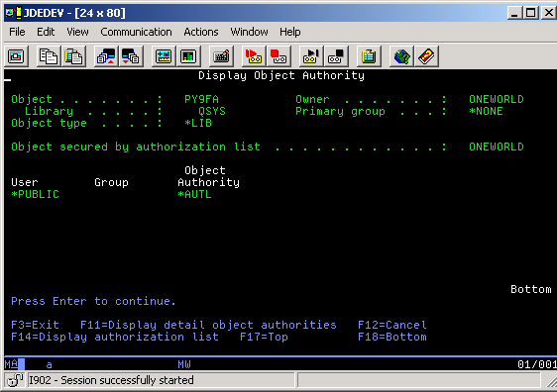Image resolution: width=557 pixels, height=392 pixels.
Task: Open the Clipboard viewer icon
Action: (369, 56)
